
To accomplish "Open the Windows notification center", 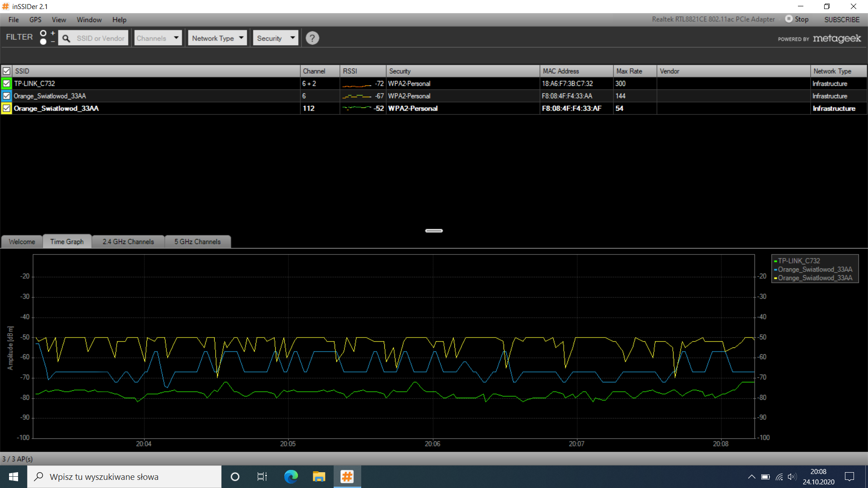I will point(849,477).
